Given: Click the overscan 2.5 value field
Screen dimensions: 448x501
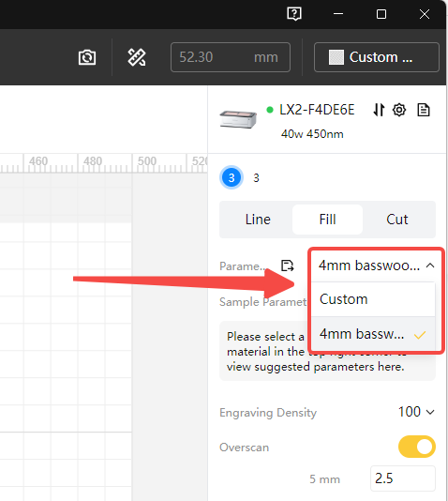Looking at the screenshot, I should 403,478.
